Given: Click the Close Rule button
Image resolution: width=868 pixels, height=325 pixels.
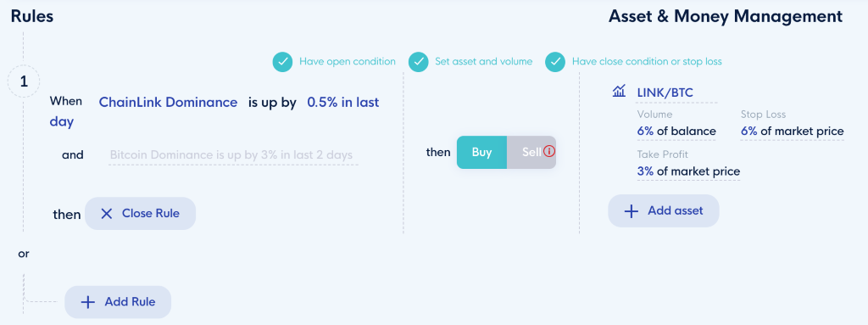Looking at the screenshot, I should (140, 214).
